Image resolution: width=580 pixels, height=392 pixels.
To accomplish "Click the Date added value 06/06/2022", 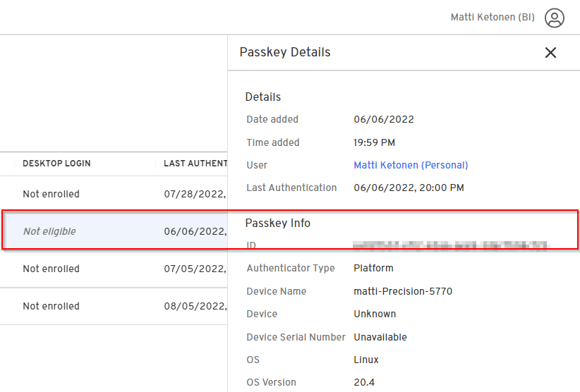I will point(383,119).
